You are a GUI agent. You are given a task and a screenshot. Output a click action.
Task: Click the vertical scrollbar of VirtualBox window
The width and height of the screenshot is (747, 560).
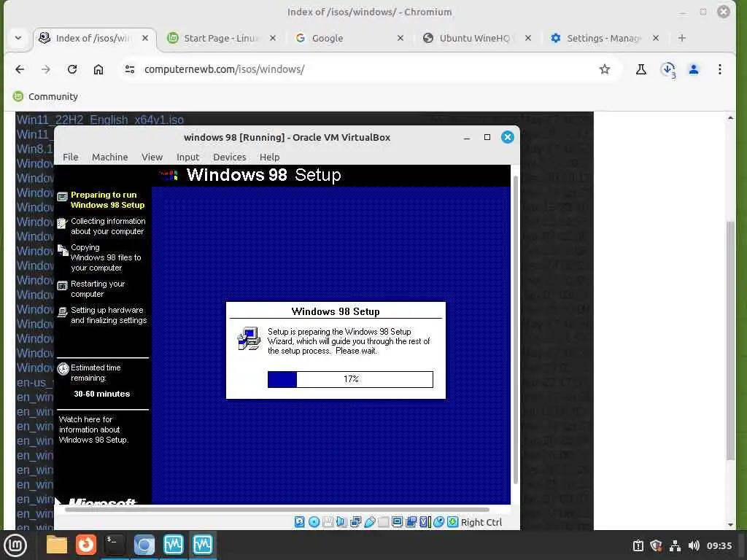(x=515, y=330)
